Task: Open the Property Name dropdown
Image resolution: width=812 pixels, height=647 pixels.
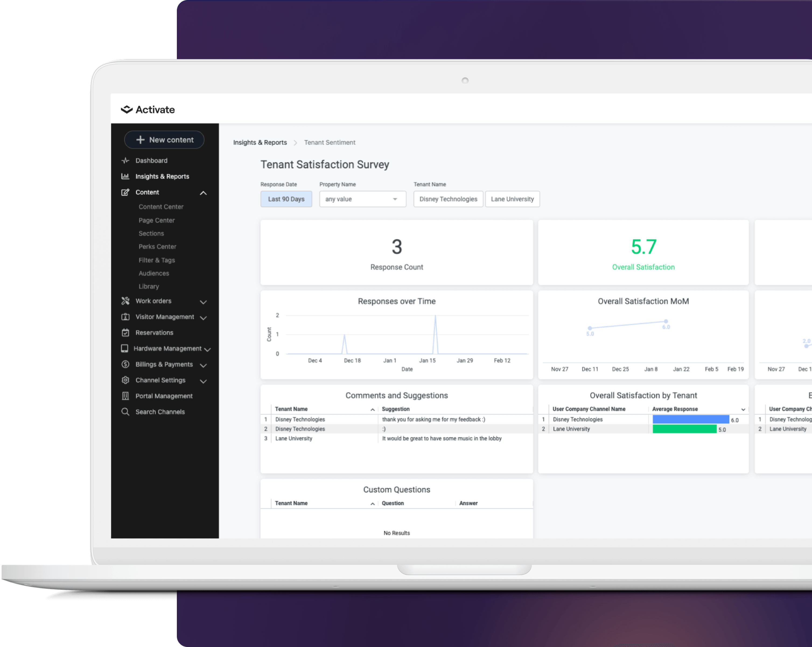Action: (362, 199)
